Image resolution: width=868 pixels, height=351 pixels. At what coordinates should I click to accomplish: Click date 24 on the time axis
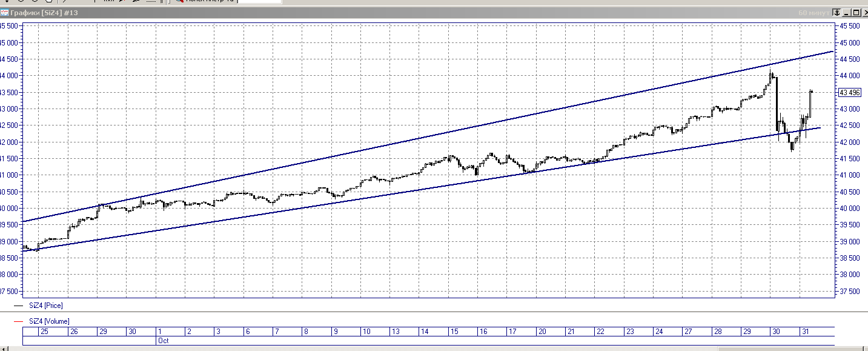(x=659, y=332)
